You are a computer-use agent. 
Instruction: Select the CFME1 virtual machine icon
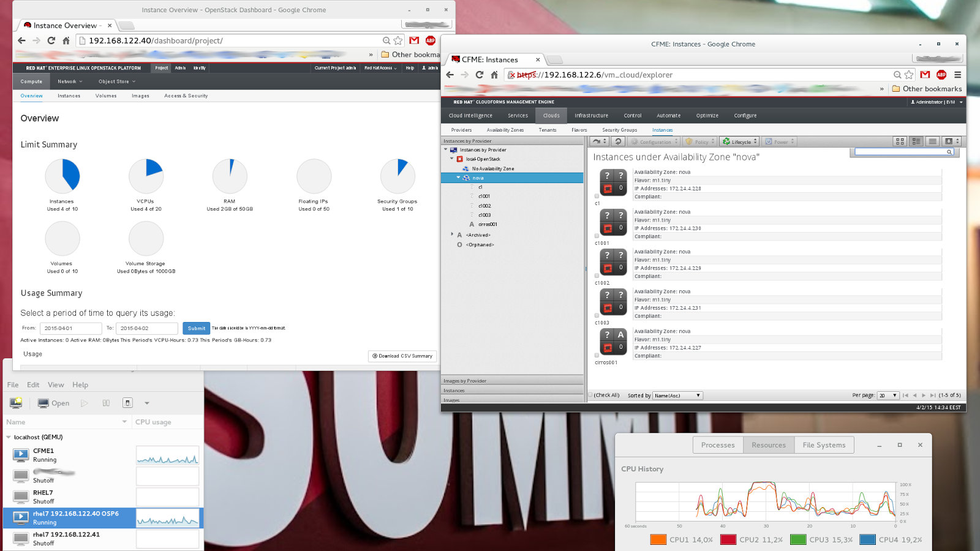point(21,455)
